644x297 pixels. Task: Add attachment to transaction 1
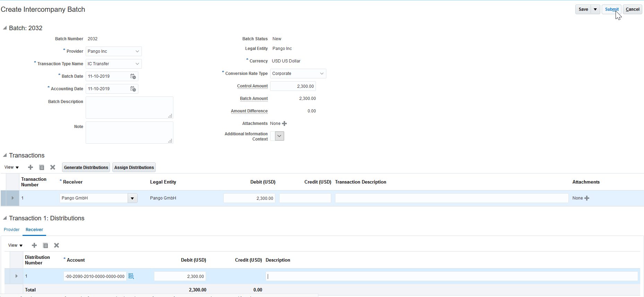pyautogui.click(x=587, y=198)
